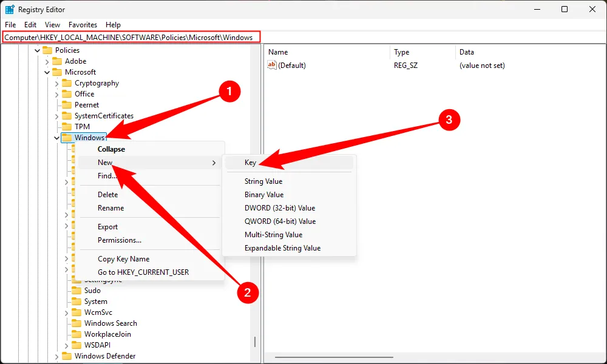Screen dimensions: 607x364
Task: Expand the Windows Defender key arrow
Action: [57, 356]
